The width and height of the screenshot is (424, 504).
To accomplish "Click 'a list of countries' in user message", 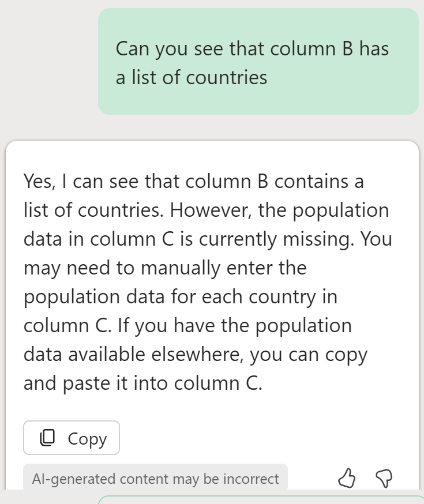I will [x=192, y=77].
